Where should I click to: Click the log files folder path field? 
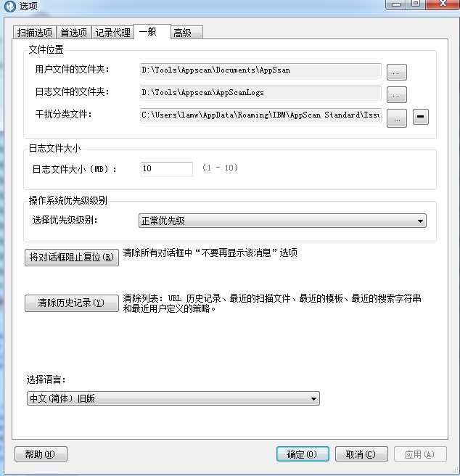coord(260,93)
